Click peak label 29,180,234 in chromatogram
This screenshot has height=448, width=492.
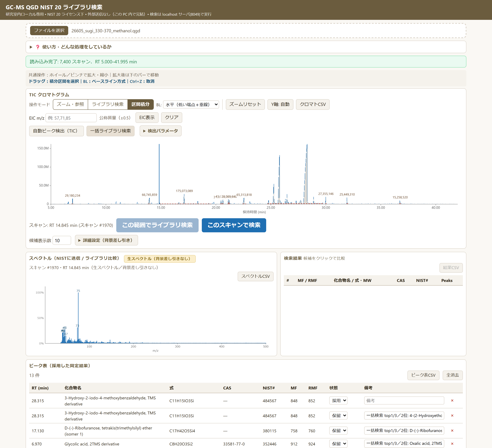point(73,196)
